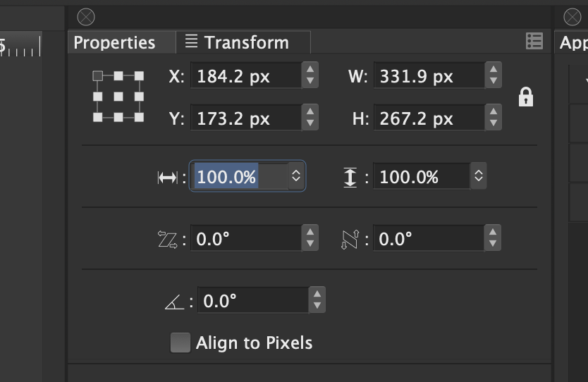
Task: Enable the Align to Pixels checkbox
Action: coord(180,343)
